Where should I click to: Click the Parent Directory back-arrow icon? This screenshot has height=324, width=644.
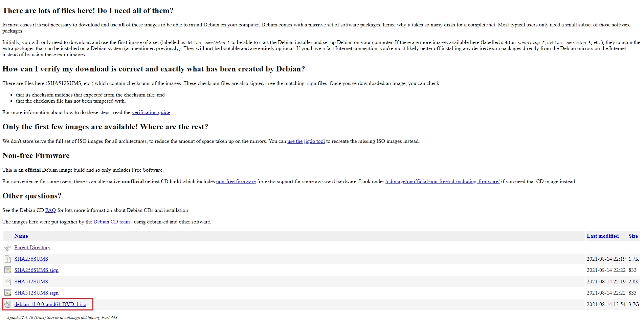(x=7, y=247)
